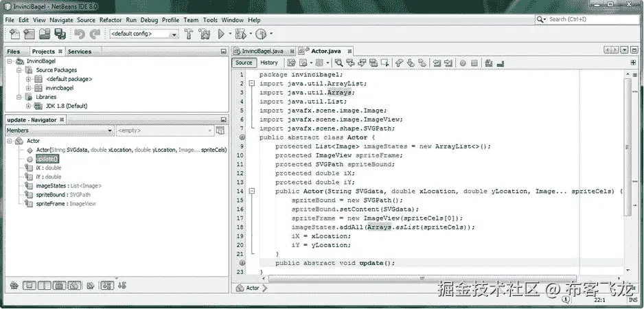Toggle Sort by Name in Navigator
Viewport: 644px width, 309px height.
(107, 285)
